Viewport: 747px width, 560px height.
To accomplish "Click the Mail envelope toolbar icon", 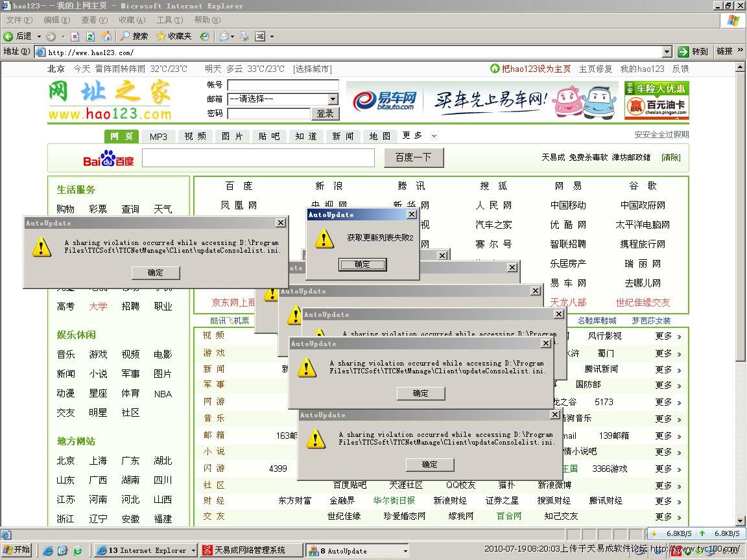I will [x=224, y=36].
